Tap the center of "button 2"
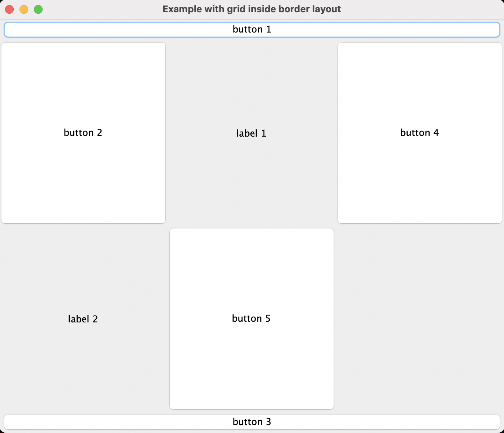The image size is (504, 433). pos(83,133)
